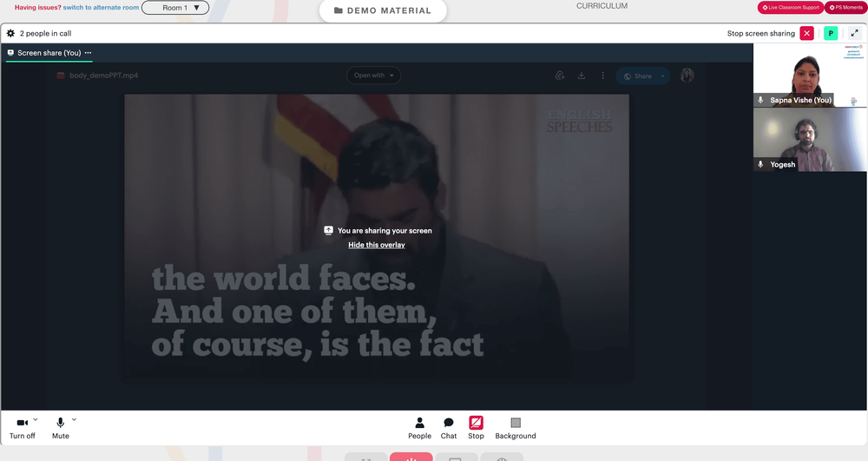
Task: Open more actions menu in file viewer
Action: point(603,76)
